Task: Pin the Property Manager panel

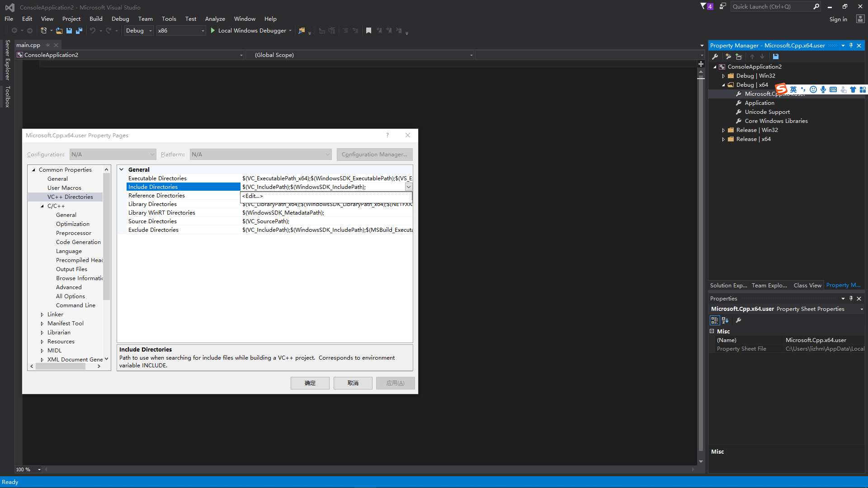Action: click(851, 46)
